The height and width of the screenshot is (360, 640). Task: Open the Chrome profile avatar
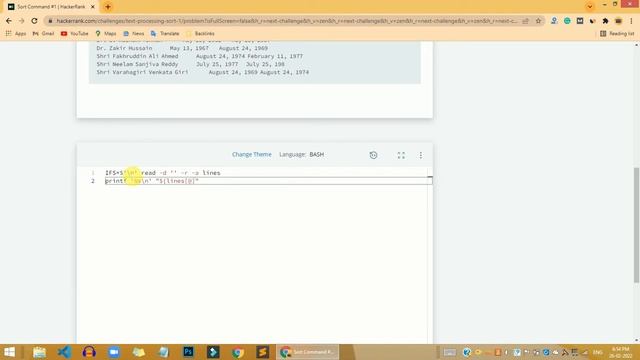pyautogui.click(x=618, y=21)
